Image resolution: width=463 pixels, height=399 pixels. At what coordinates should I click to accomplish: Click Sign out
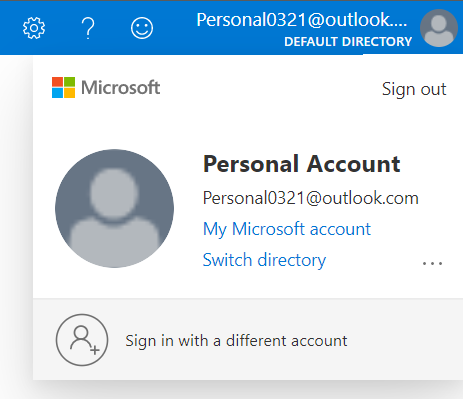click(x=414, y=89)
